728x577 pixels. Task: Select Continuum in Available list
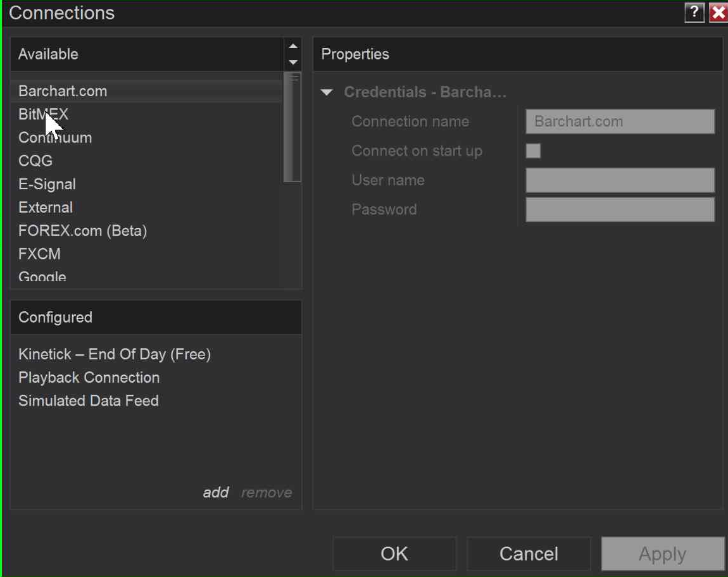[146, 137]
